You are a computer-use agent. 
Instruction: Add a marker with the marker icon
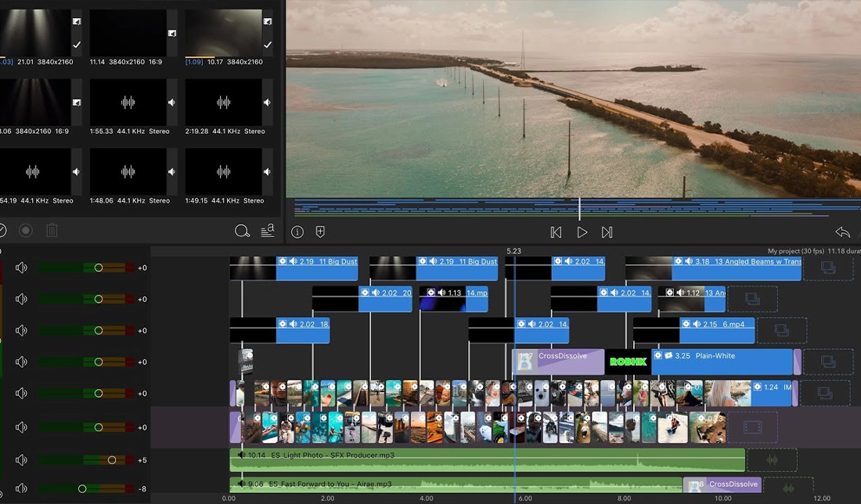pos(320,232)
